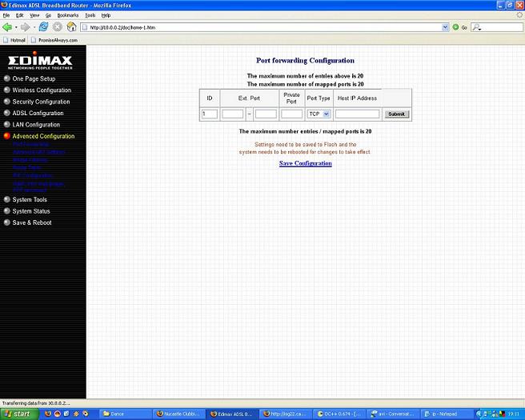Go to the browser Home icon

tap(71, 26)
